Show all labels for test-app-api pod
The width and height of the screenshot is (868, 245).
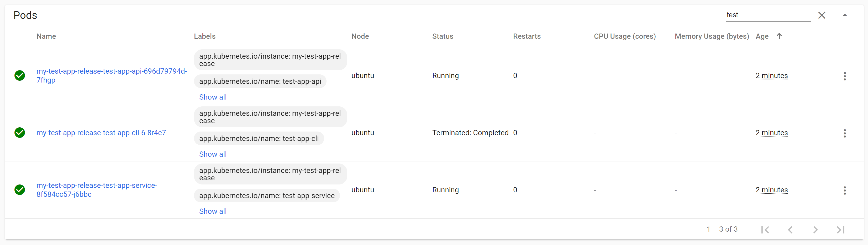pyautogui.click(x=213, y=97)
